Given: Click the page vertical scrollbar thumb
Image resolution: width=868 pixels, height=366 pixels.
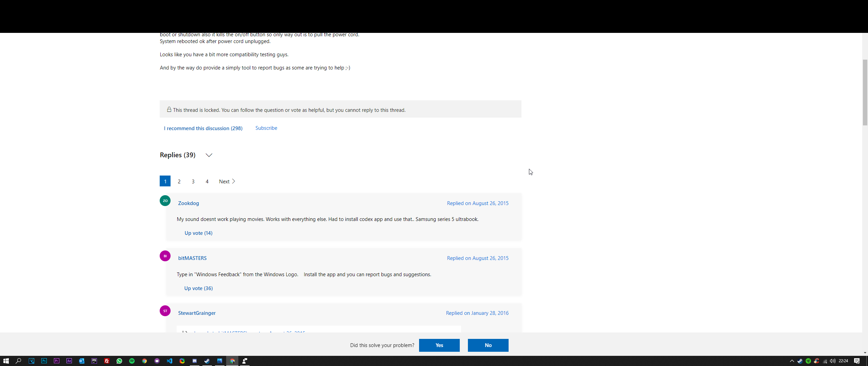Looking at the screenshot, I should pyautogui.click(x=865, y=92).
